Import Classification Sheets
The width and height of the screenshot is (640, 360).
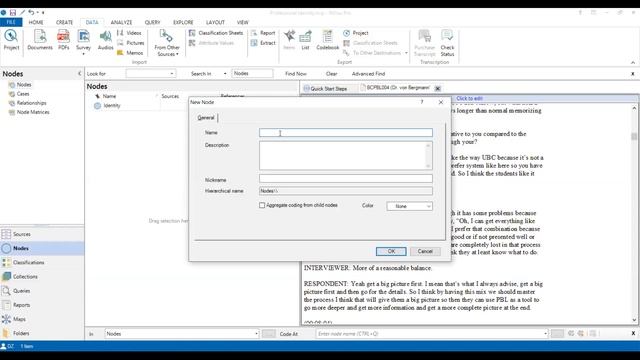pos(216,33)
